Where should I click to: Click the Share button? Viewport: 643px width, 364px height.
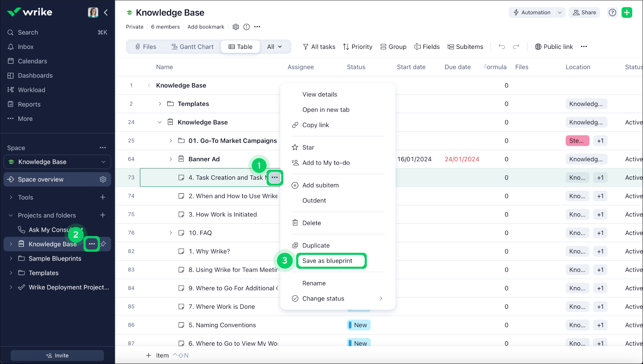point(584,12)
